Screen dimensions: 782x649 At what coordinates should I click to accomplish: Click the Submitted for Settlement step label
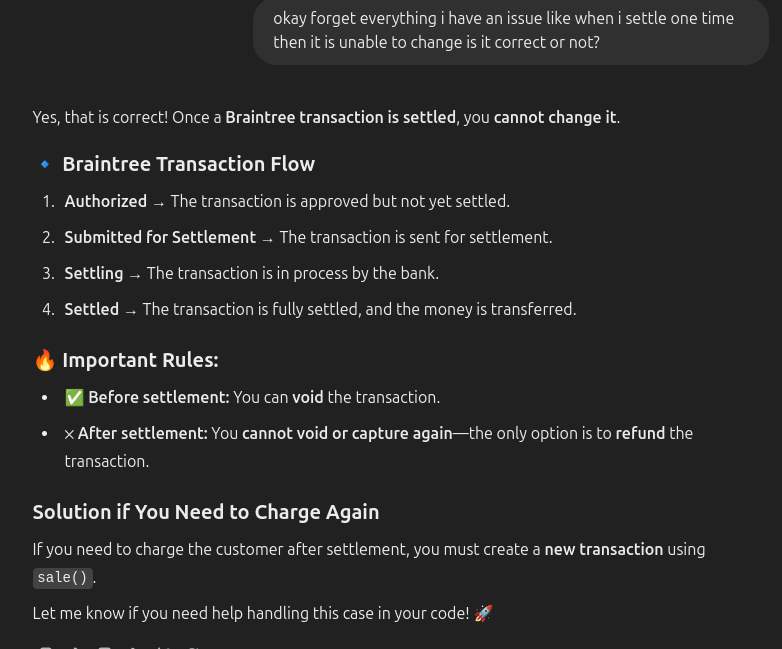160,237
